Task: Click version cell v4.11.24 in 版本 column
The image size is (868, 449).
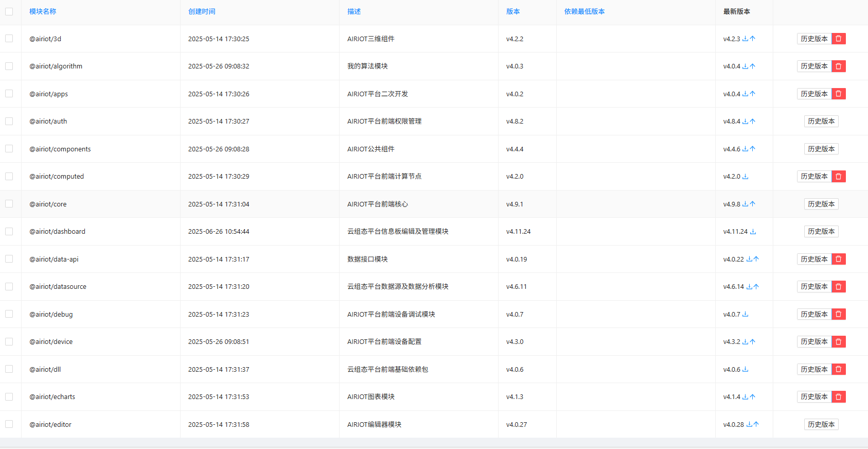Action: click(x=518, y=231)
